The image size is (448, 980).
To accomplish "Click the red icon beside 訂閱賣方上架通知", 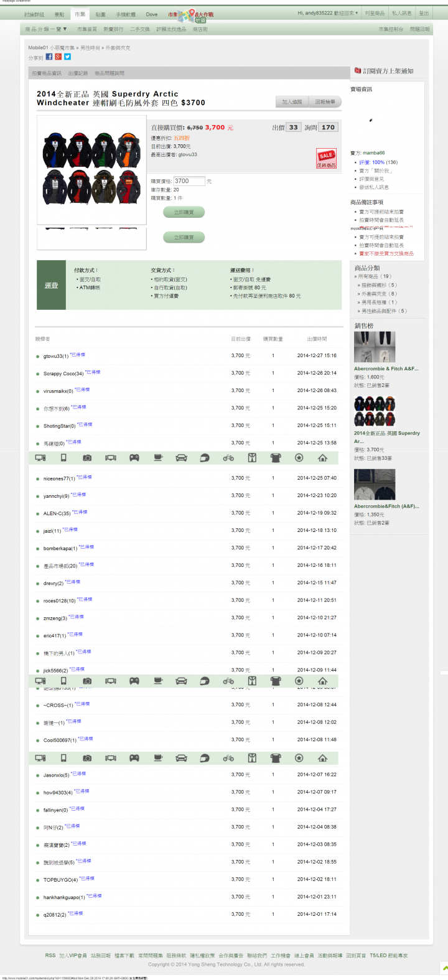I will [x=358, y=70].
